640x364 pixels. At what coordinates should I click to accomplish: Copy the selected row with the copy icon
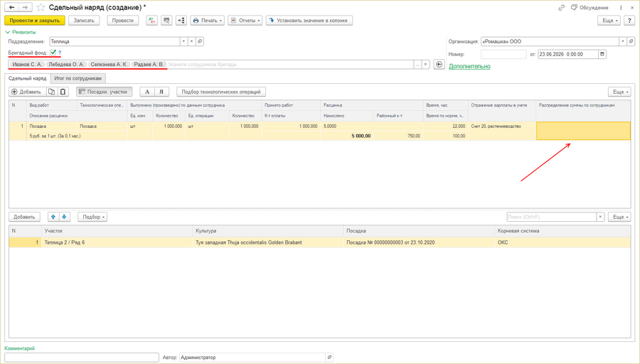[51, 92]
